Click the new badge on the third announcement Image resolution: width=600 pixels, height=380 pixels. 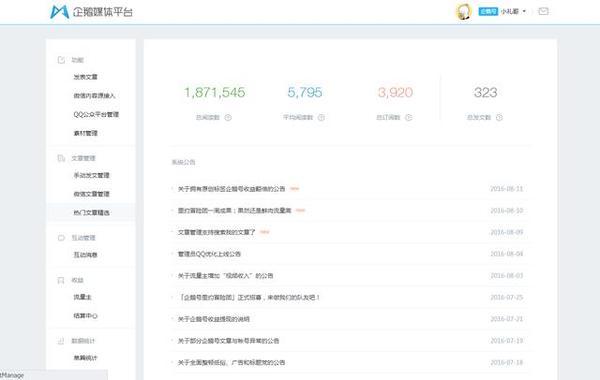point(264,232)
